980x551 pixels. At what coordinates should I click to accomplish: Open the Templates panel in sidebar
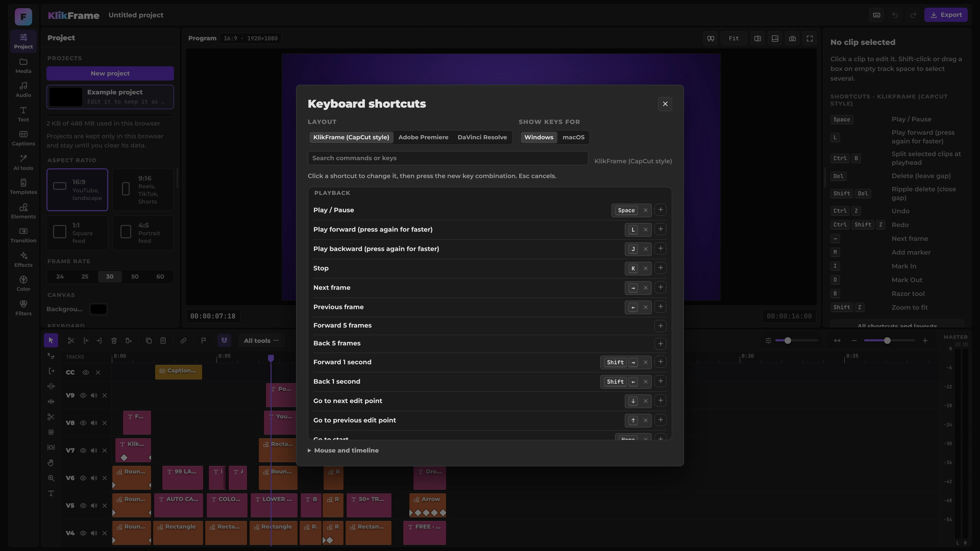(23, 187)
